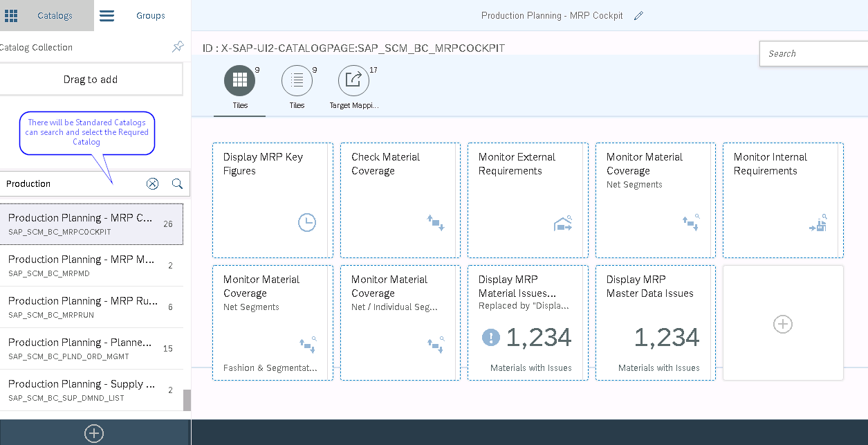Click the Search field at top right

pyautogui.click(x=814, y=53)
